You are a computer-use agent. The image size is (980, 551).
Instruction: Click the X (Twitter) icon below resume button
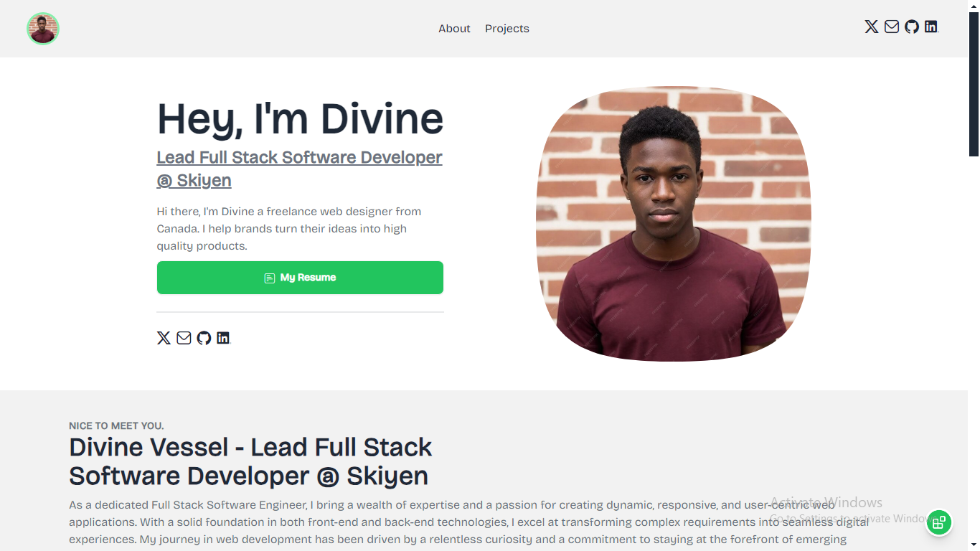pyautogui.click(x=164, y=338)
